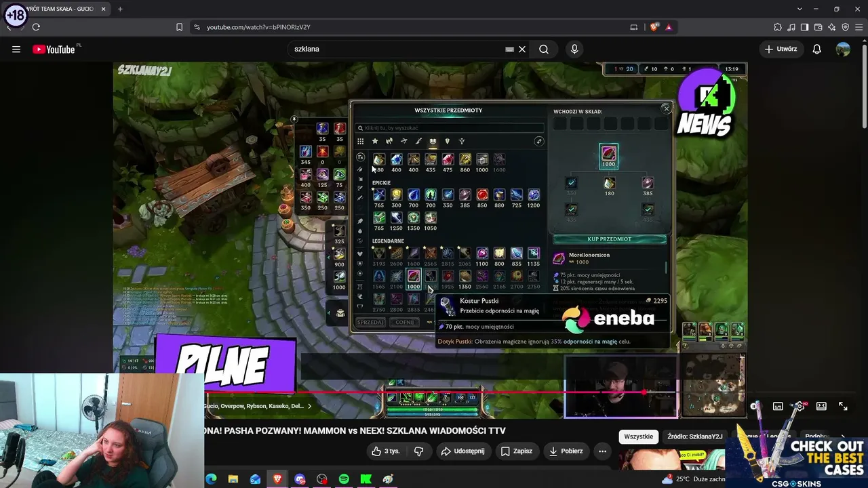The height and width of the screenshot is (488, 868).
Task: Open Microsoft Edge from the taskbar
Action: (211, 479)
